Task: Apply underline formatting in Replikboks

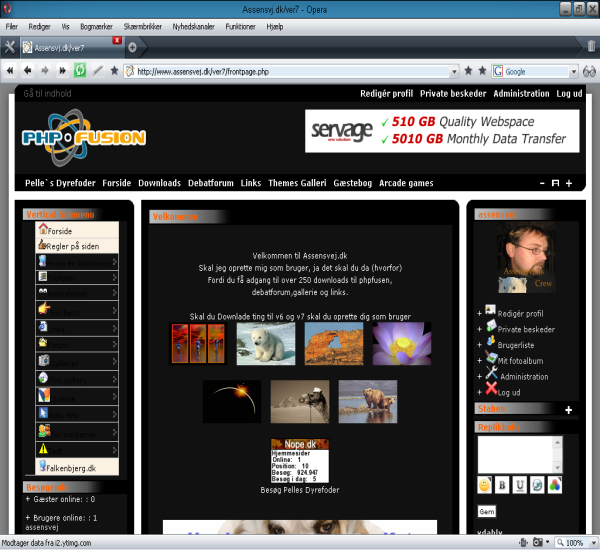Action: coord(520,485)
